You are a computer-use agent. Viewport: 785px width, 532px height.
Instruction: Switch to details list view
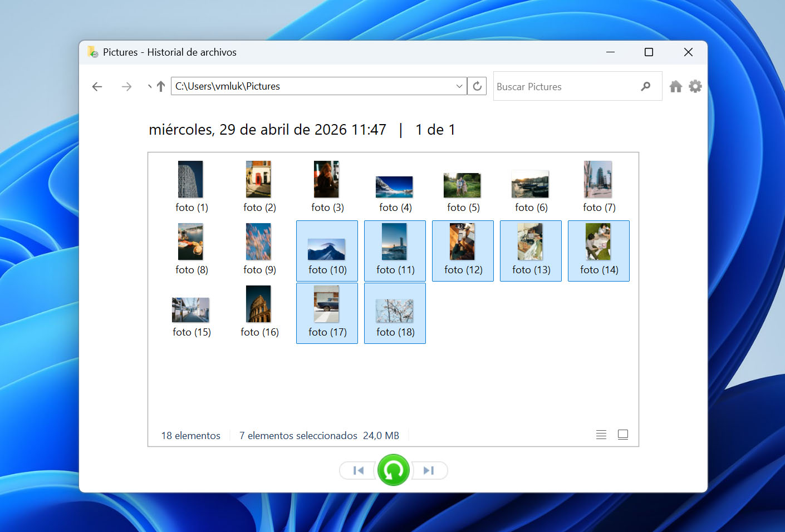pyautogui.click(x=601, y=435)
